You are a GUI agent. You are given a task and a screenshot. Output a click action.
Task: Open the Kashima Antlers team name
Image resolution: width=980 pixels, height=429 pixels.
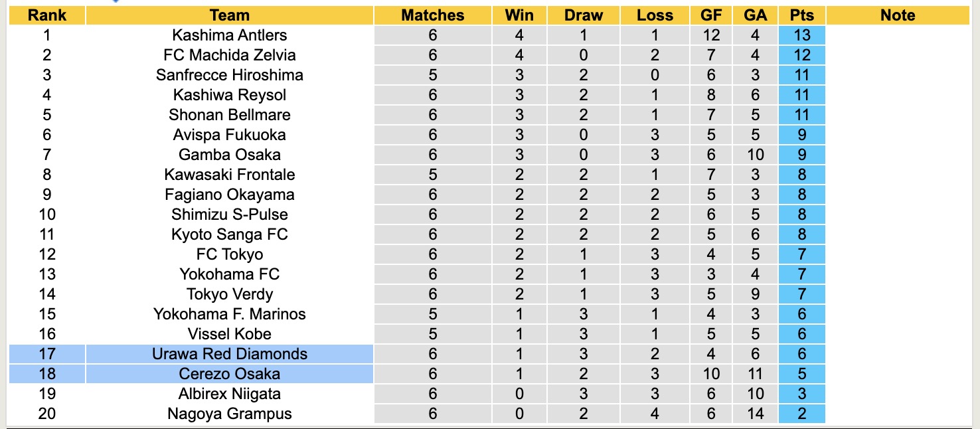coord(229,35)
